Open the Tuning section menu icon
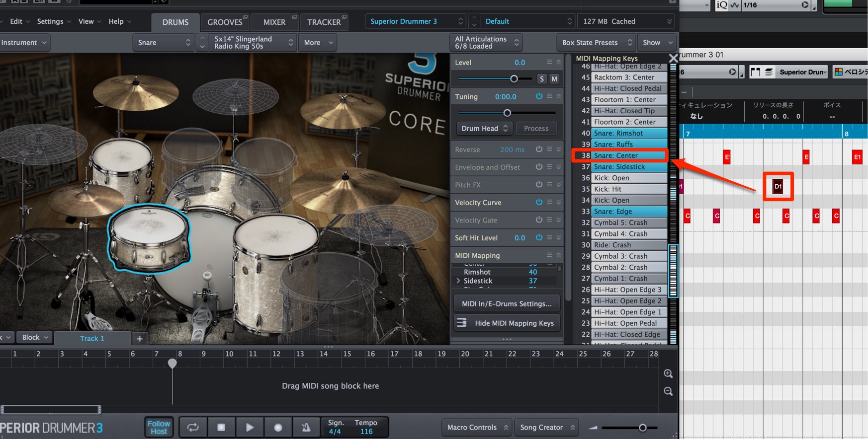Image resolution: width=868 pixels, height=439 pixels. point(549,96)
